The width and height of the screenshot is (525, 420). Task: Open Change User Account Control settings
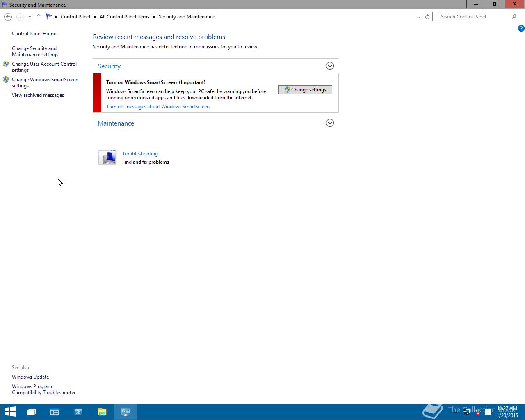pyautogui.click(x=44, y=67)
